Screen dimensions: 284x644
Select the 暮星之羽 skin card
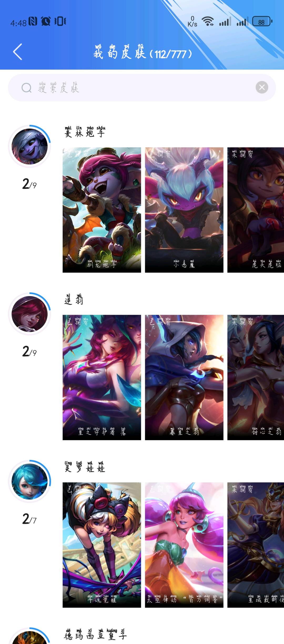[x=184, y=377]
